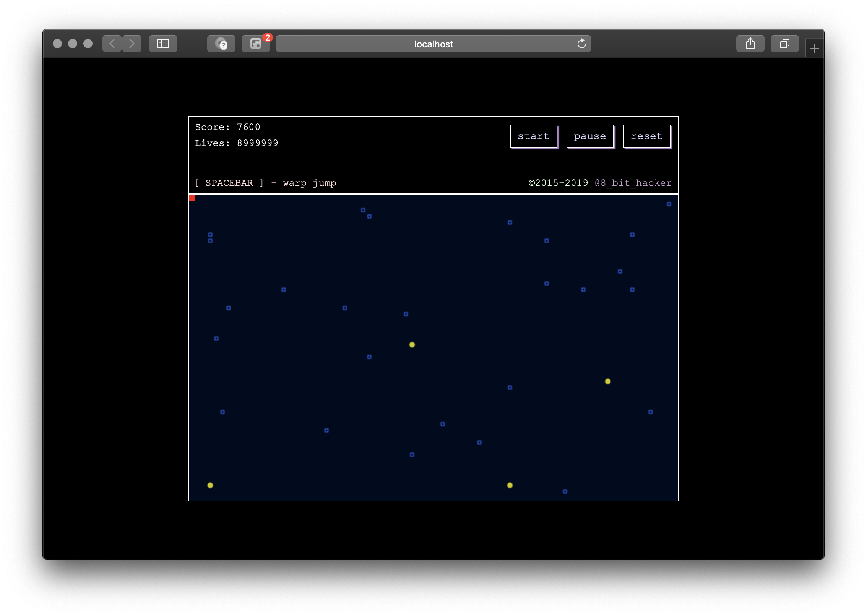867x616 pixels.
Task: Click the ©2015-2019 copyright text
Action: (x=559, y=183)
